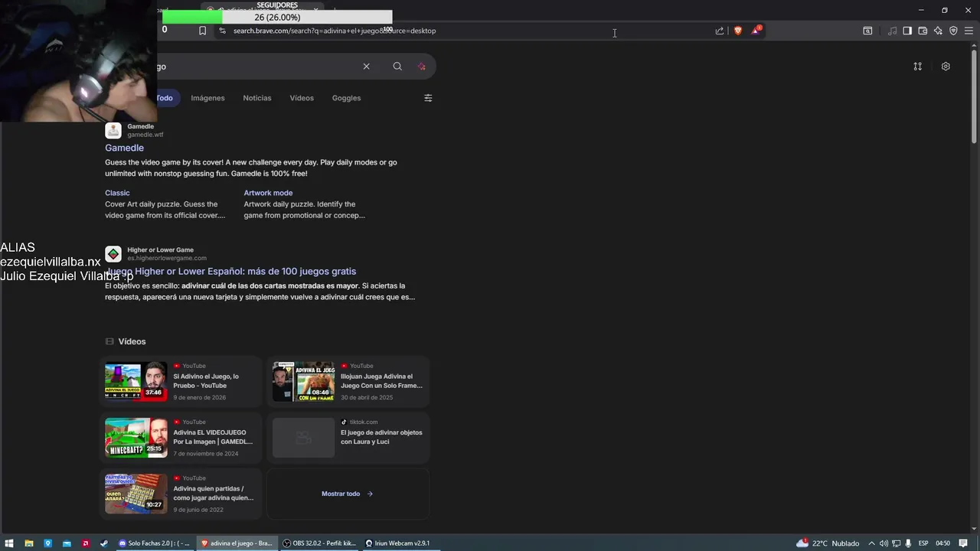This screenshot has height=551, width=980.
Task: Open the weather widget 22°C Nublado
Action: click(x=828, y=543)
